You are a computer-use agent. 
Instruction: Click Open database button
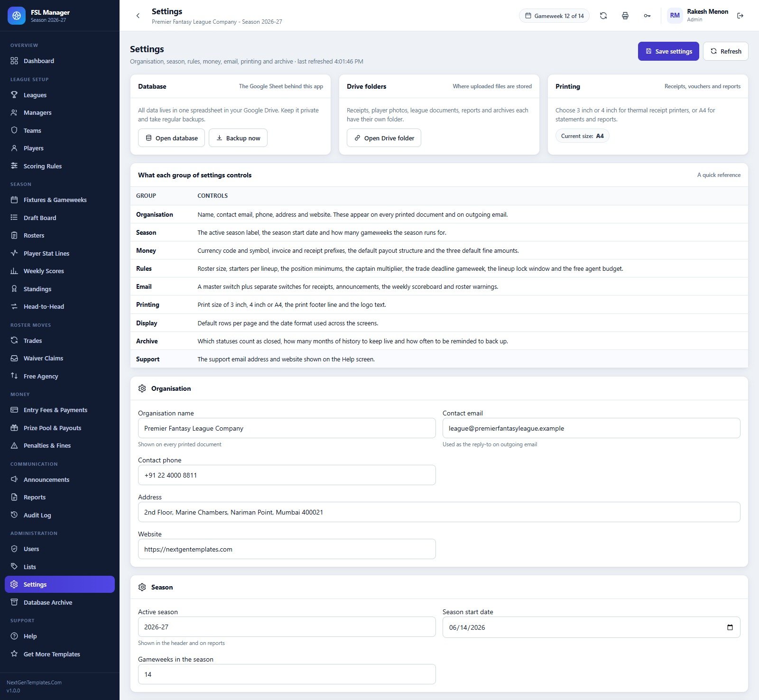[171, 138]
